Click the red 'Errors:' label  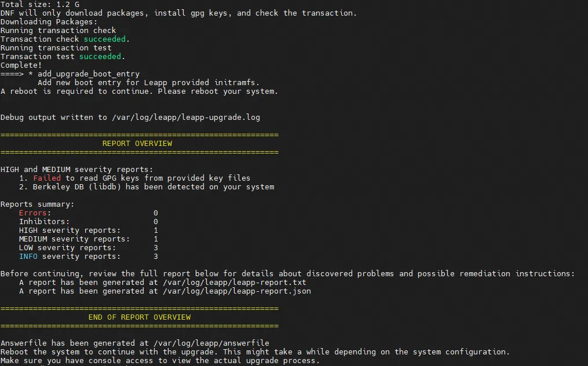click(35, 213)
